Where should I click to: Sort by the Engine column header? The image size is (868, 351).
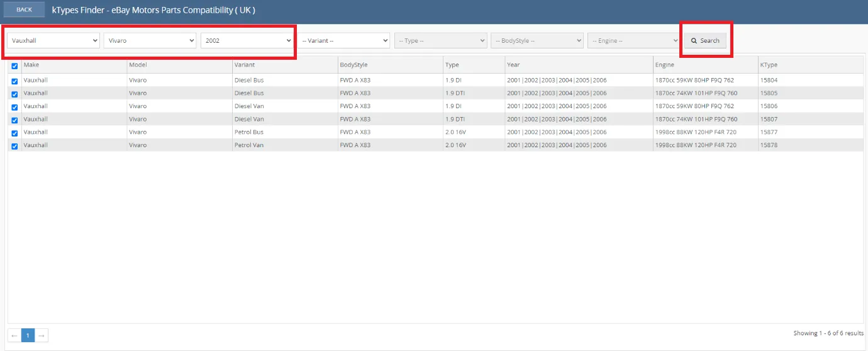pyautogui.click(x=705, y=65)
